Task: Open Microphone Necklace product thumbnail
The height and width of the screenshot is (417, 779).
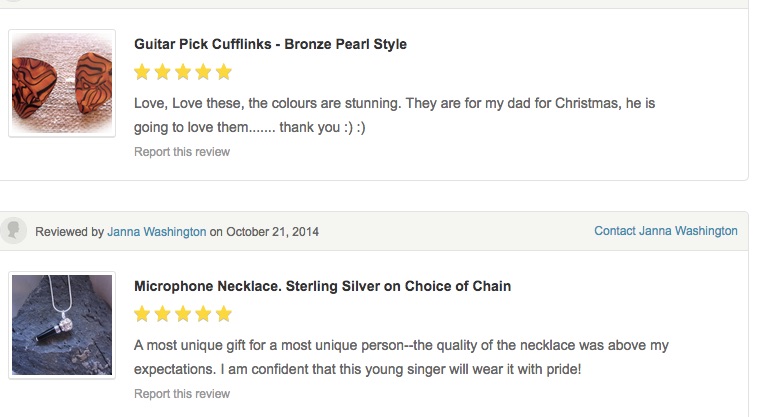Action: 62,325
